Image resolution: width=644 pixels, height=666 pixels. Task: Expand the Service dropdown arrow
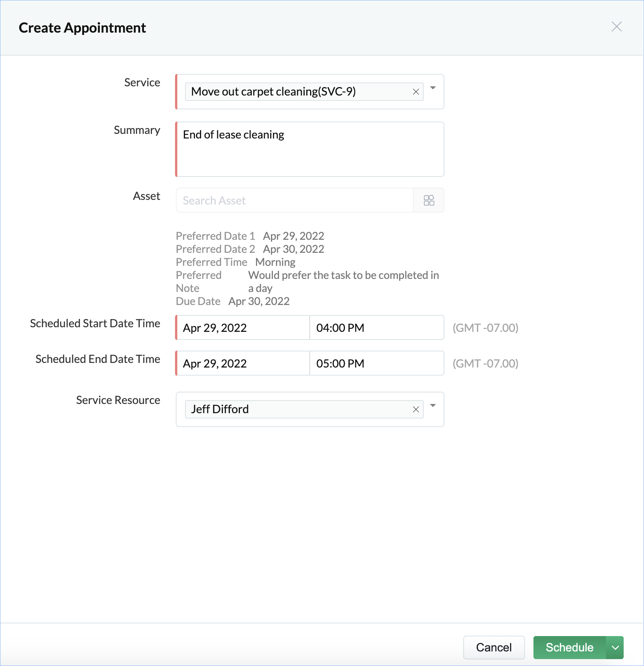click(433, 88)
